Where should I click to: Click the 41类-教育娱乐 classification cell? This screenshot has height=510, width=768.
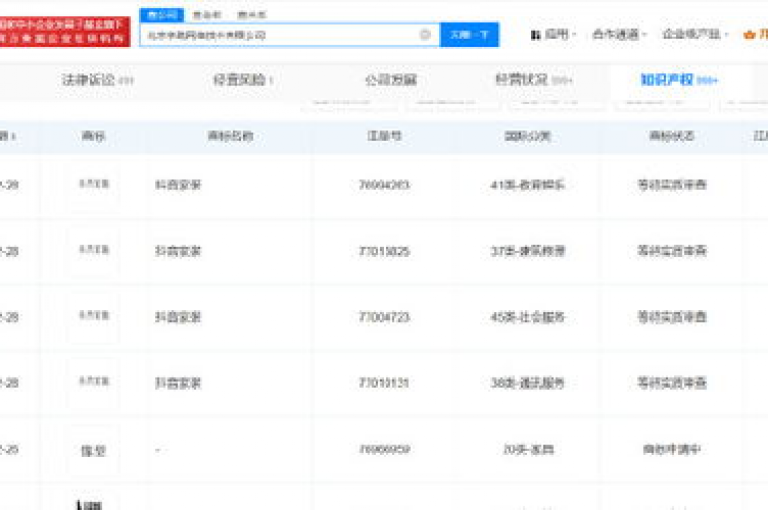pos(528,185)
